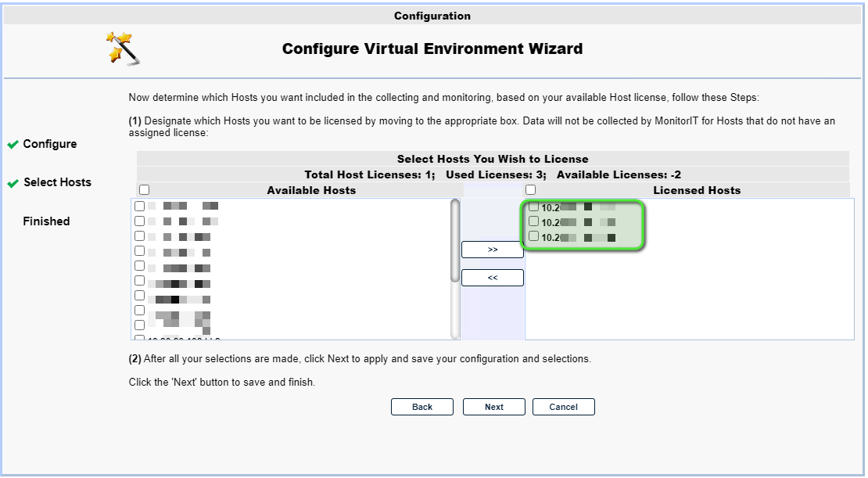Select the Finished wizard step
Viewport: 868px width, 478px height.
(46, 221)
